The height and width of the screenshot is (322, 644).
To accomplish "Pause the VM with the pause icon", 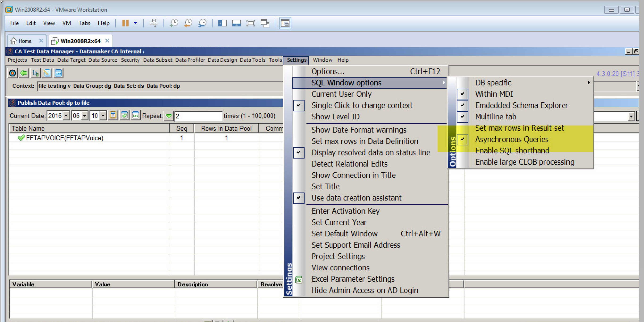I will click(125, 23).
